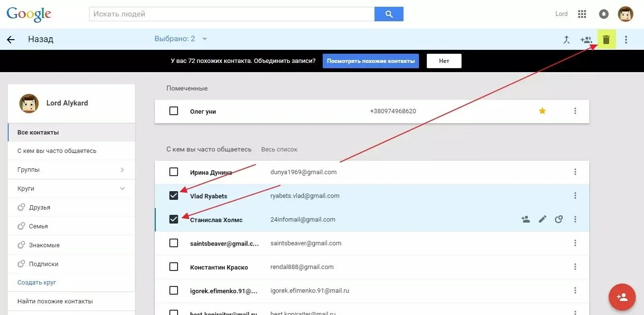Click Lord Alykard profile avatar in sidebar
This screenshot has width=644, height=315.
click(x=29, y=104)
